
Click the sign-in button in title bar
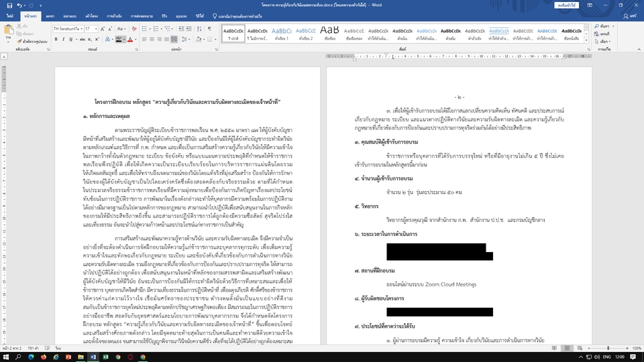tap(566, 5)
